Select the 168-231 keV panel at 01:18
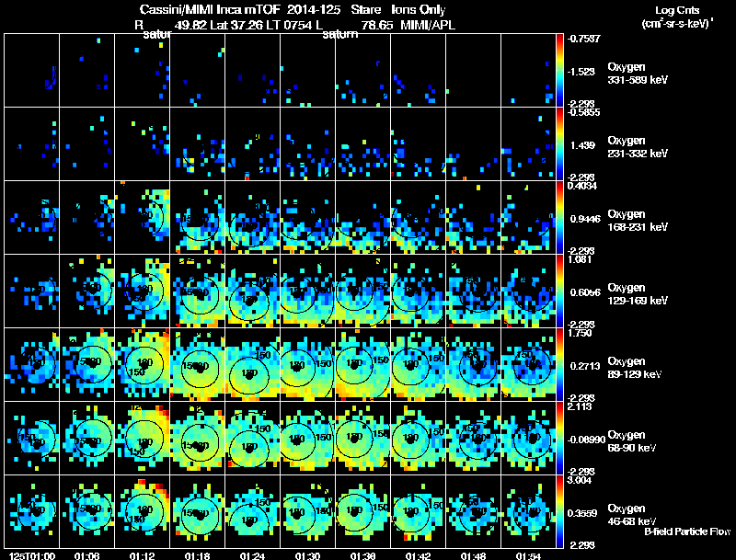Viewport: 736px width, 560px height. (198, 218)
